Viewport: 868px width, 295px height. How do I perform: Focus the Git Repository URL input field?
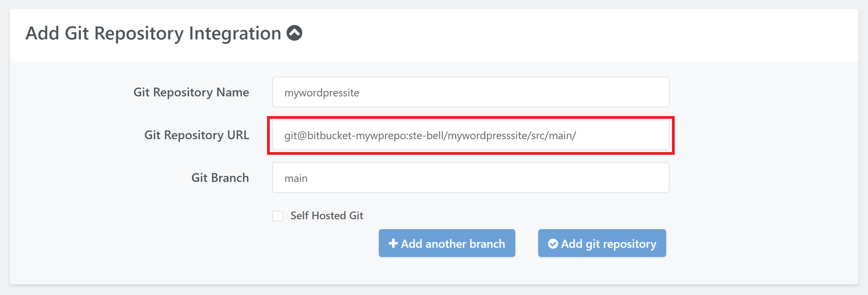pyautogui.click(x=470, y=135)
